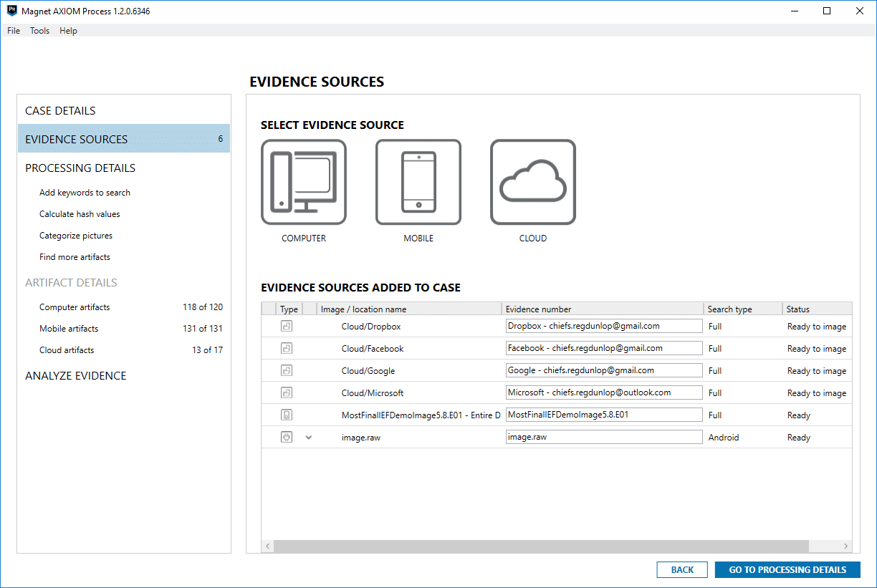Image resolution: width=877 pixels, height=588 pixels.
Task: Click the Cloud/Google row type icon
Action: (x=286, y=370)
